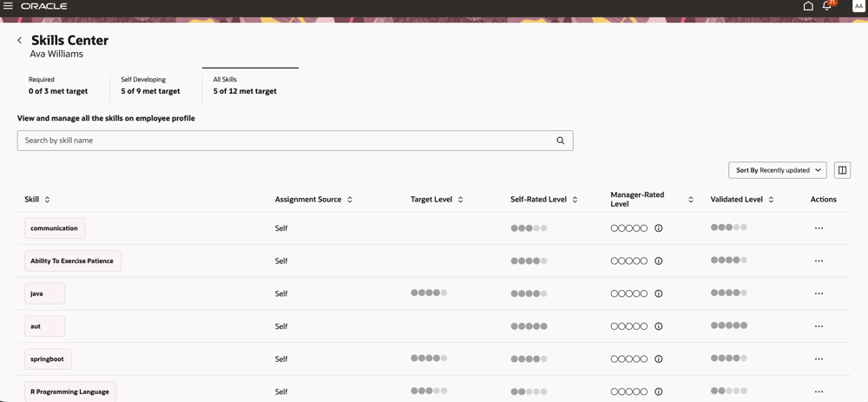Image resolution: width=868 pixels, height=402 pixels.
Task: Click Ability To Exercise Patience validated dots
Action: coord(729,260)
